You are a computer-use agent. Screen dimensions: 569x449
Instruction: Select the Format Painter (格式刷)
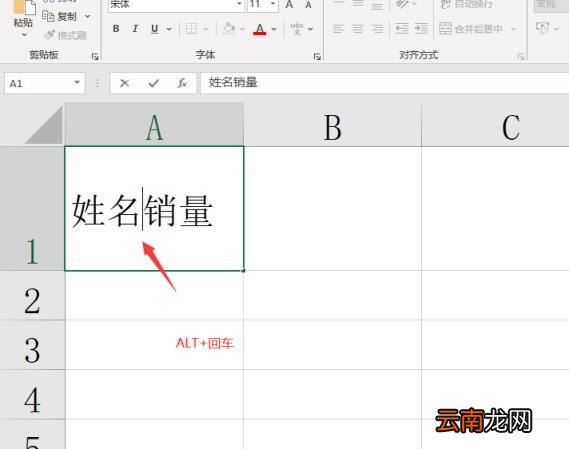click(x=65, y=35)
